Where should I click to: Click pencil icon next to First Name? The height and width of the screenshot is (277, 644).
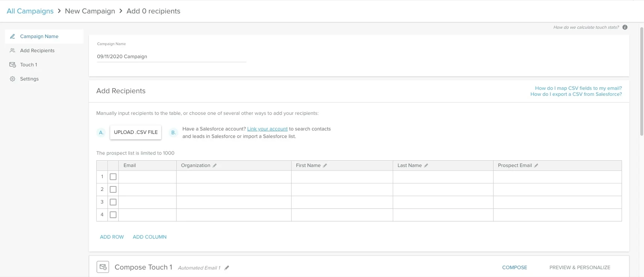(325, 165)
